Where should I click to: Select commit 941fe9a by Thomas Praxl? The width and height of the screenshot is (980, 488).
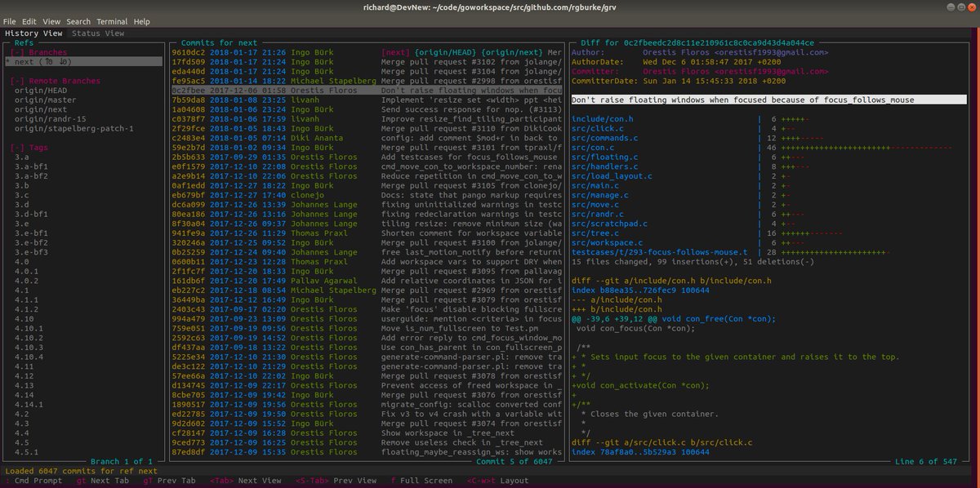coord(367,233)
